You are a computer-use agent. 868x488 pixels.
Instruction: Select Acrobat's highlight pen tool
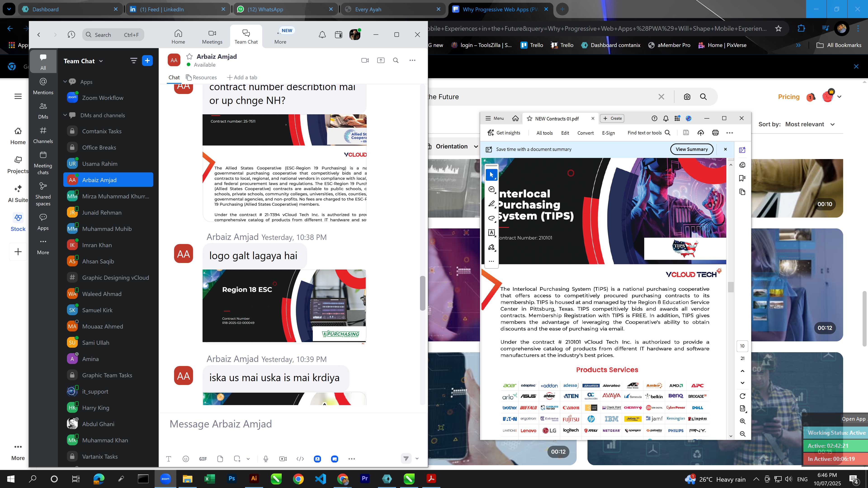[492, 203]
